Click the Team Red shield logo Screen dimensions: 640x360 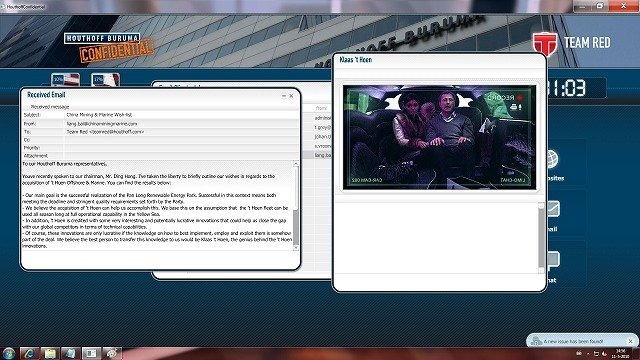coord(544,43)
